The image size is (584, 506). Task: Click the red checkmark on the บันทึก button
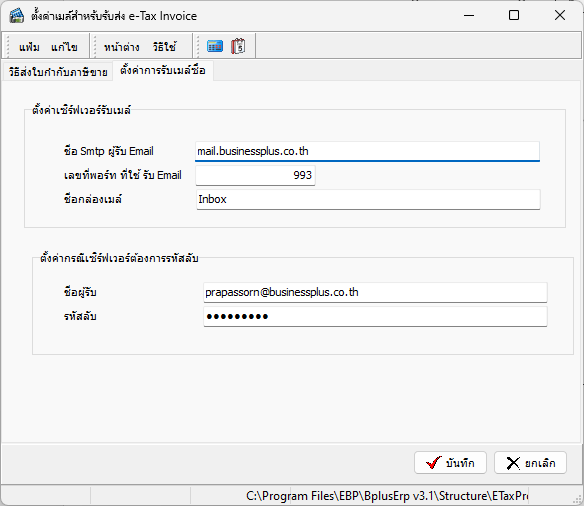tap(434, 463)
